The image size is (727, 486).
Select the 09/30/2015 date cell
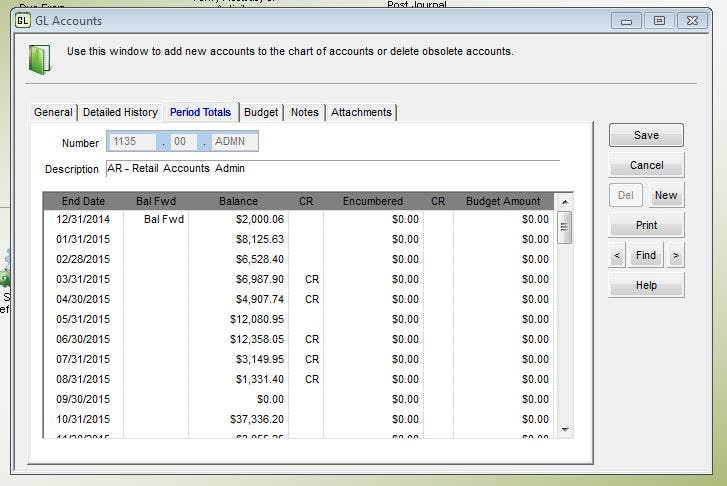pyautogui.click(x=83, y=399)
